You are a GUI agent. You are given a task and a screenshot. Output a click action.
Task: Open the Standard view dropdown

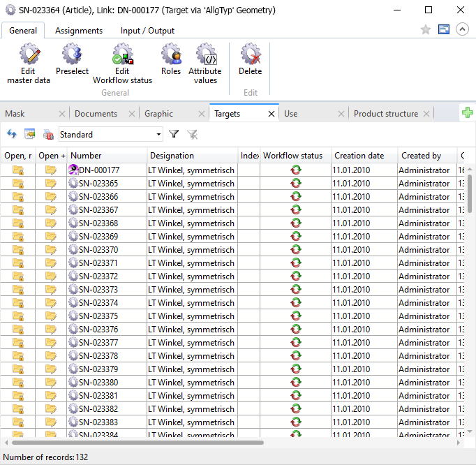pos(110,134)
